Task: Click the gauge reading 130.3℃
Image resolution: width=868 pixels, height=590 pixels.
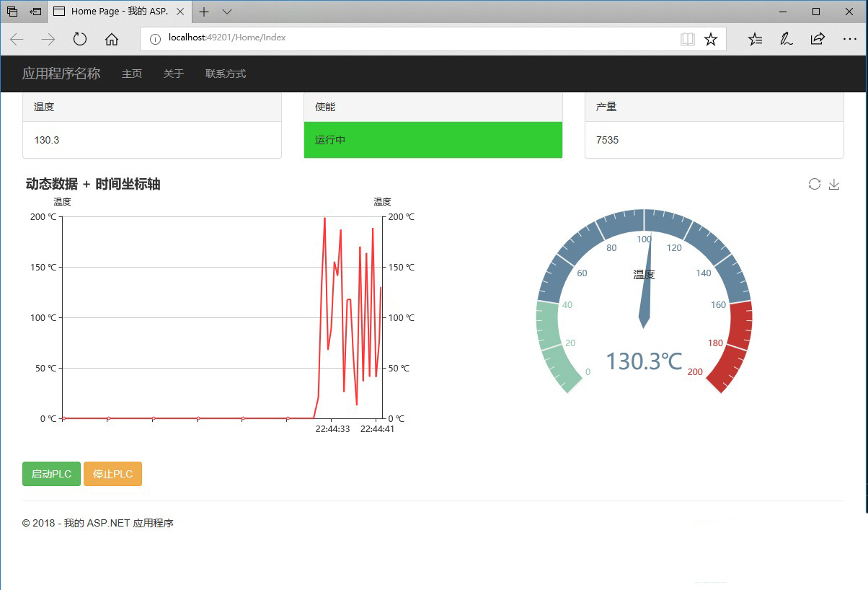Action: [x=644, y=361]
